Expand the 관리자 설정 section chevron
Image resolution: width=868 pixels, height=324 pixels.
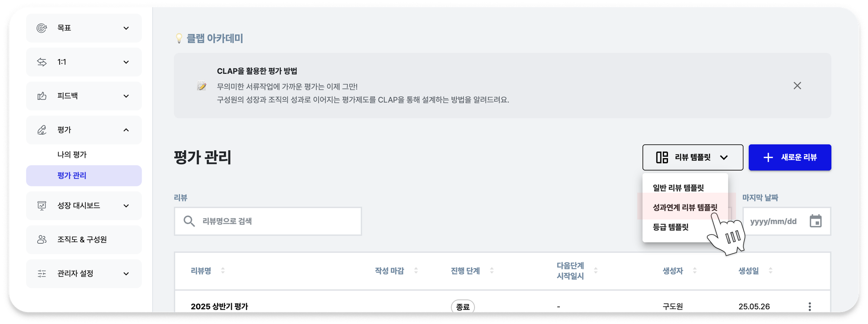point(126,274)
